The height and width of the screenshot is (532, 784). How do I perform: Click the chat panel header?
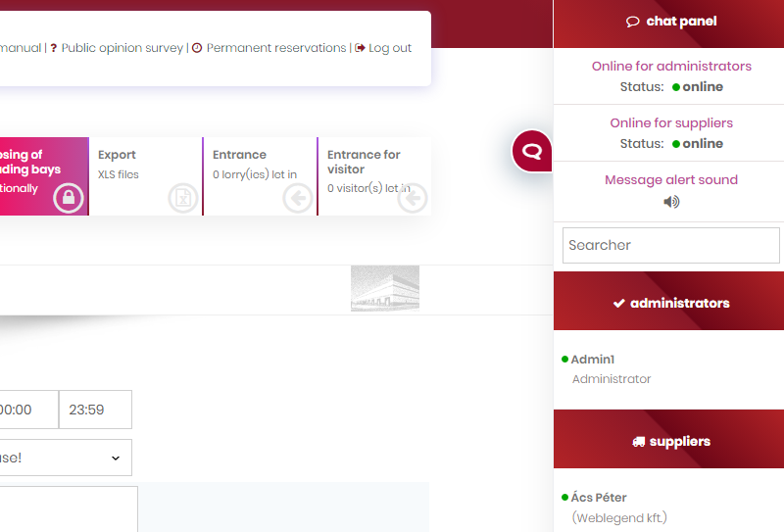[x=670, y=22]
